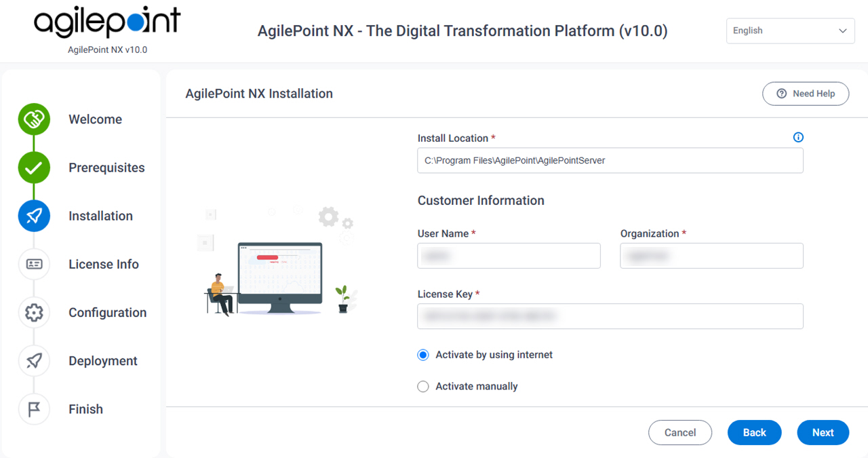Click the Digital Transformation Platform title

(x=462, y=31)
